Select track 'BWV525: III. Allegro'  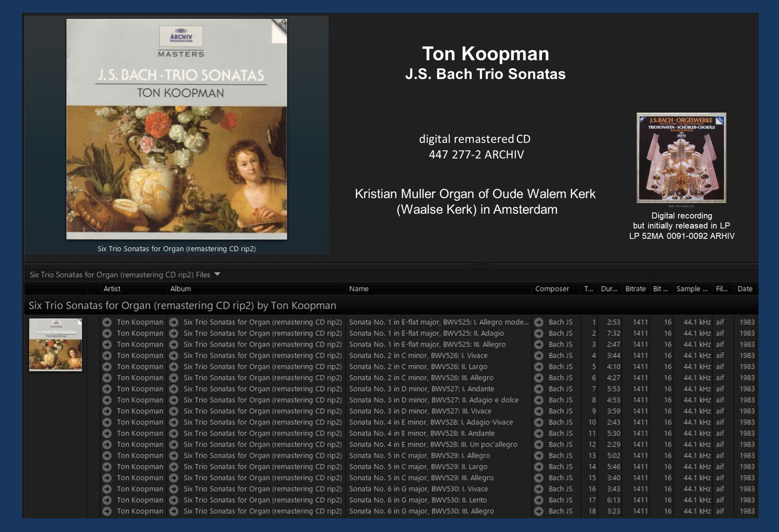(427, 344)
